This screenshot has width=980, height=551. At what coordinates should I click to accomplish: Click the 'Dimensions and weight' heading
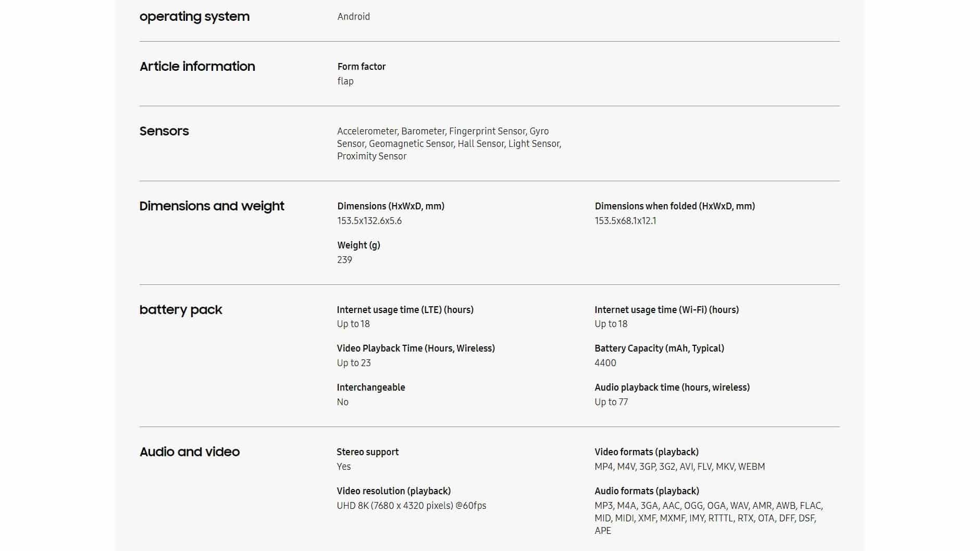212,206
